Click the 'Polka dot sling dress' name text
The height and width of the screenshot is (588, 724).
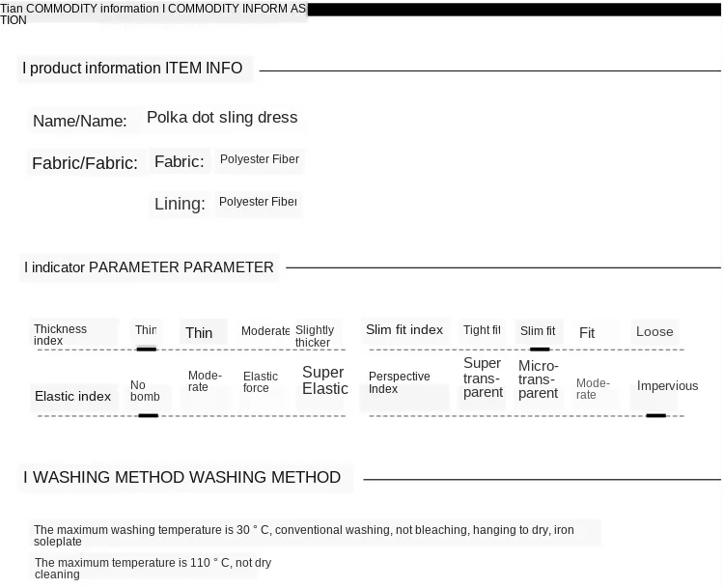coord(222,118)
